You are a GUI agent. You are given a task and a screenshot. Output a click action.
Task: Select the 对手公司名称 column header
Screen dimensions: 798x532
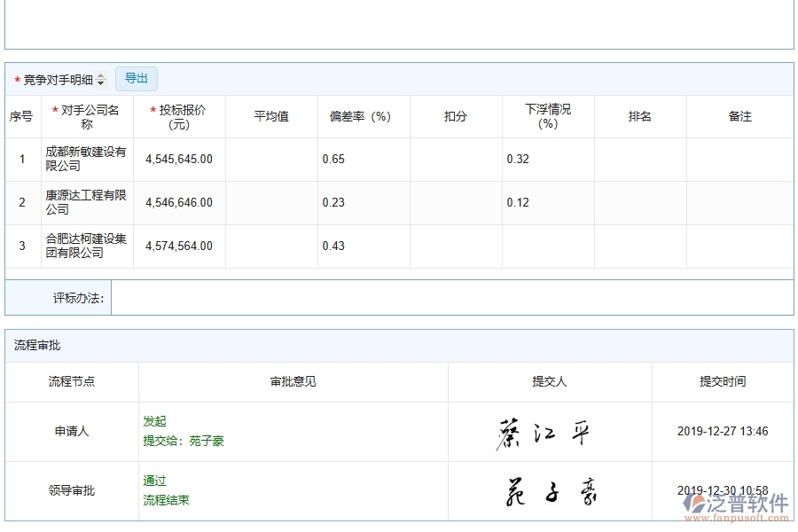85,115
